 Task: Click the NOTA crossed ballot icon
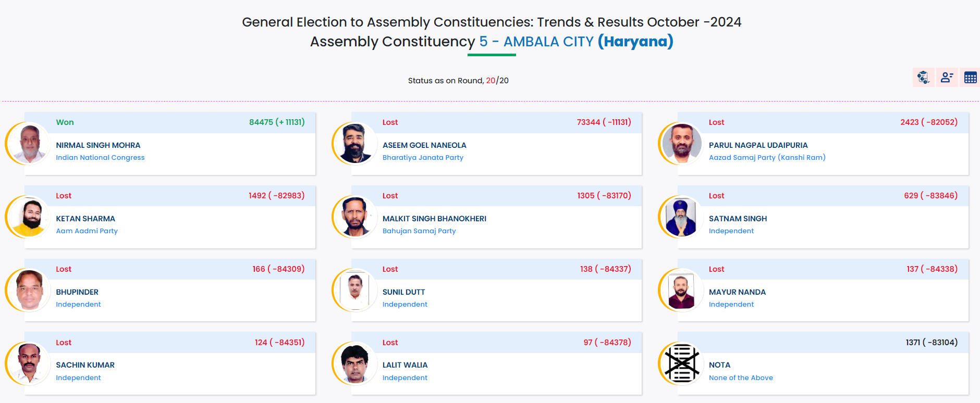pos(682,363)
